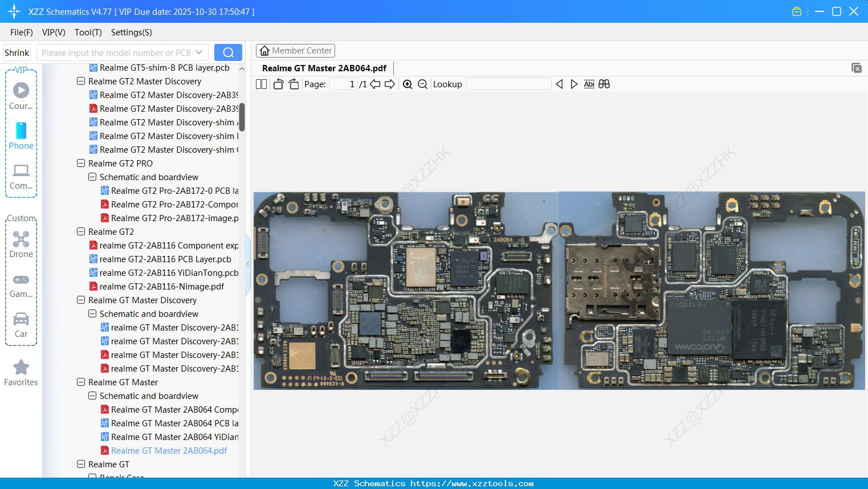Screen dimensions: 868x489
Task: Zoom in on the PDF
Action: [407, 84]
